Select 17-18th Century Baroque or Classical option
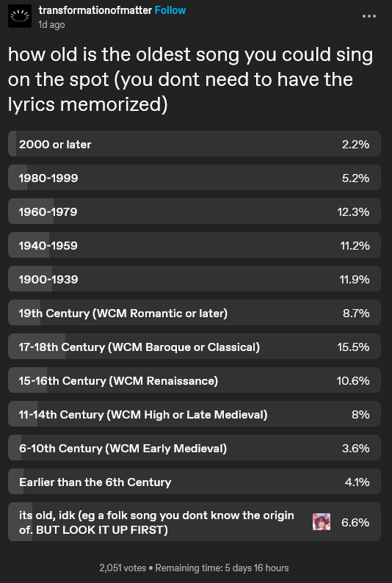The height and width of the screenshot is (583, 392). pyautogui.click(x=195, y=347)
